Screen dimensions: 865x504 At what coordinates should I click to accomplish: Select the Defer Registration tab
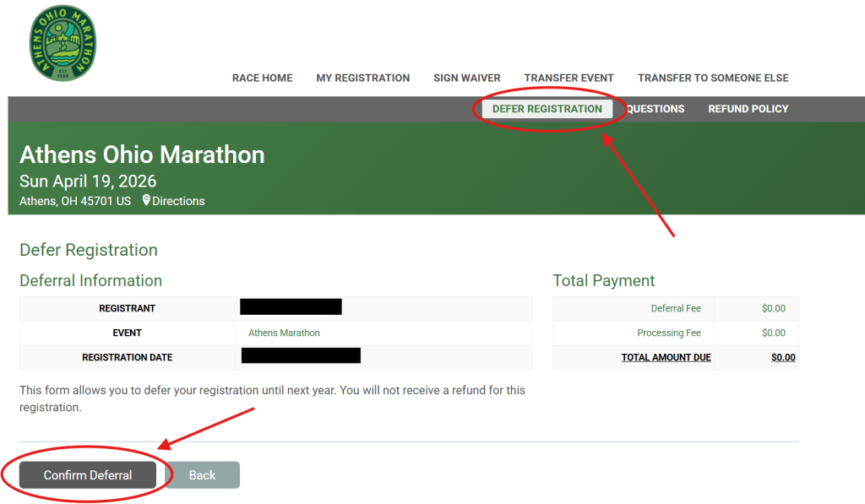pyautogui.click(x=547, y=109)
